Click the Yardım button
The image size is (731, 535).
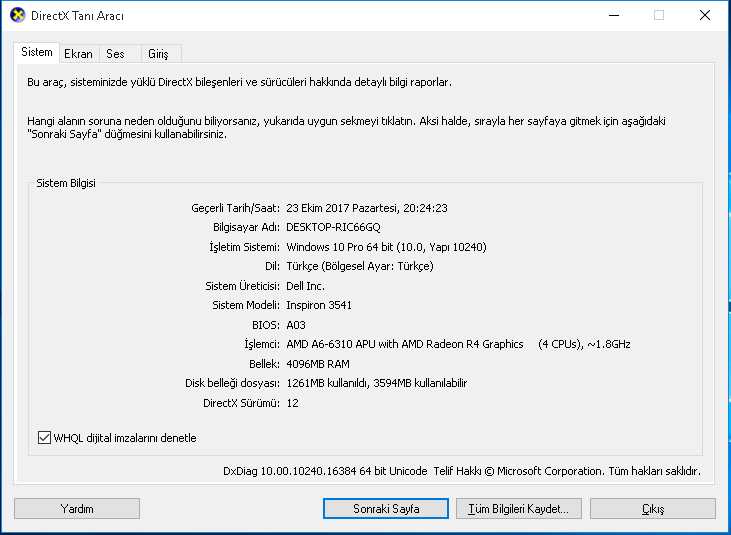pos(77,508)
